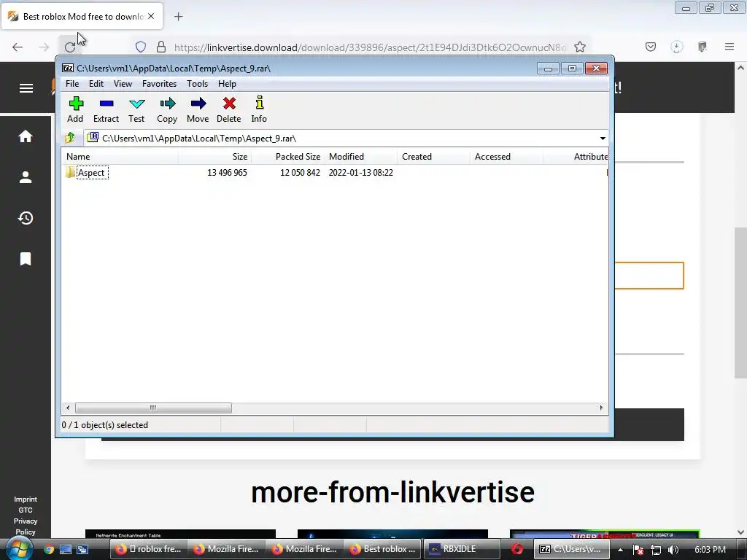Image resolution: width=747 pixels, height=560 pixels.
Task: Click the browser page vertical scrollbar
Action: [x=740, y=303]
